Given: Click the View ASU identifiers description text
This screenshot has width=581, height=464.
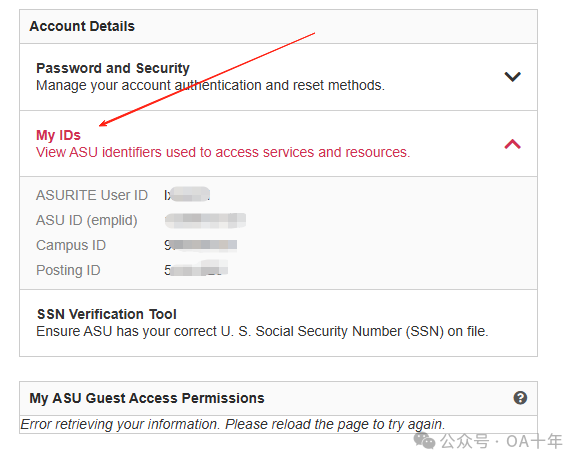Looking at the screenshot, I should coord(223,152).
